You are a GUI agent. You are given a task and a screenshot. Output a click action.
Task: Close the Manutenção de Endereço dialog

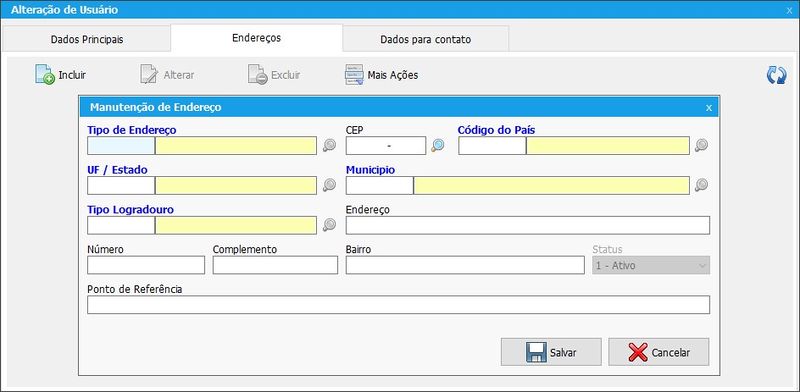click(x=709, y=108)
